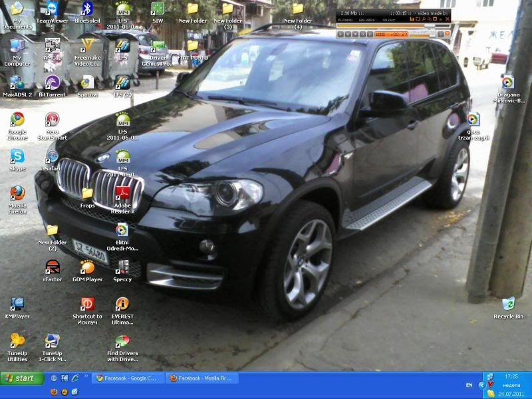Select the BitTorrent shortcut
Screen dimensions: 532x399
point(53,87)
